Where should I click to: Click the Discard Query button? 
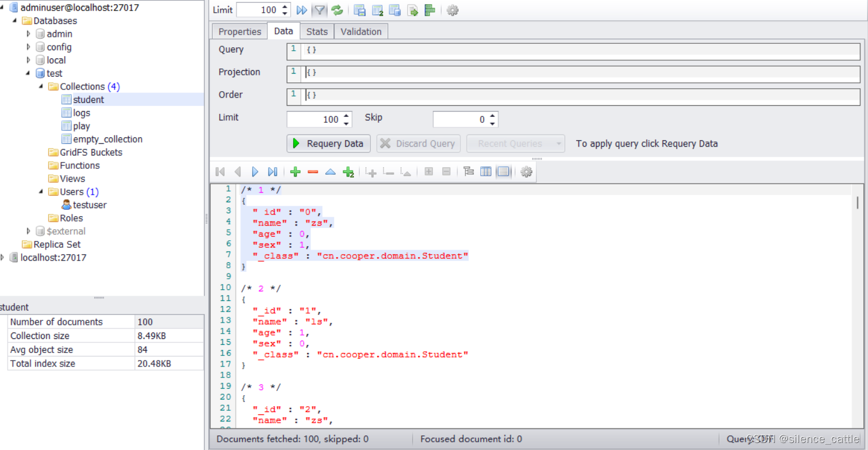pos(418,143)
